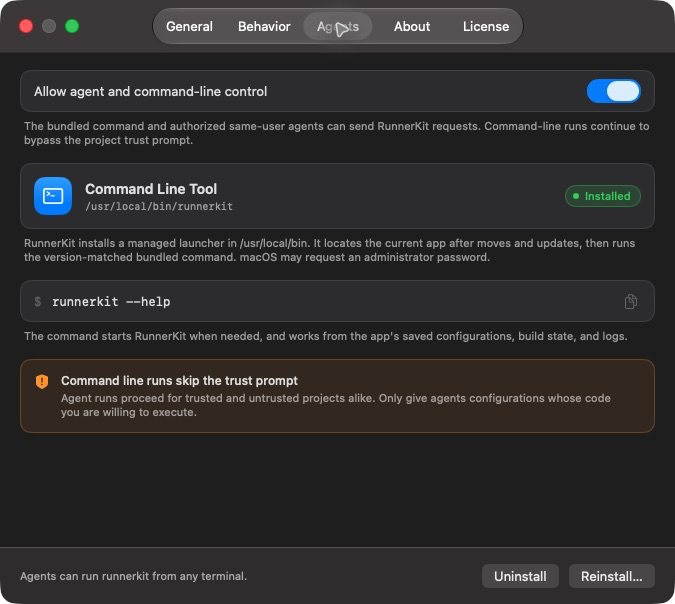Click the blue Command Line Tool terminal icon
The height and width of the screenshot is (604, 675).
click(x=53, y=196)
